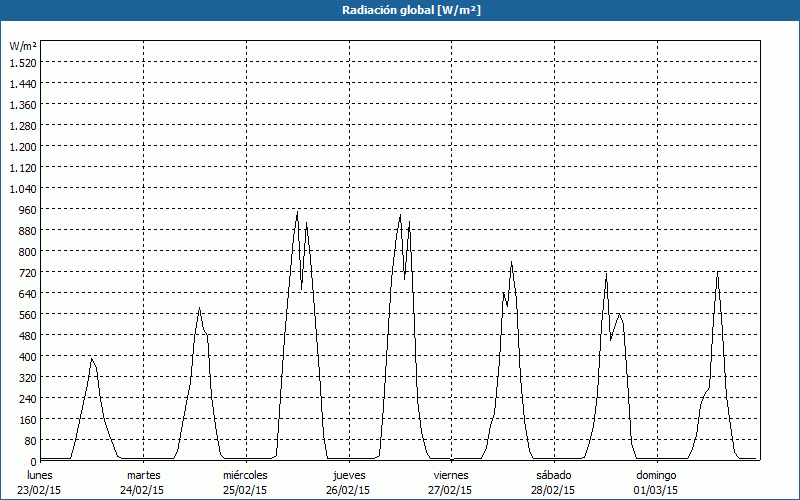Click the radiation peak on Sunday's curve
The image size is (800, 500).
pyautogui.click(x=717, y=272)
